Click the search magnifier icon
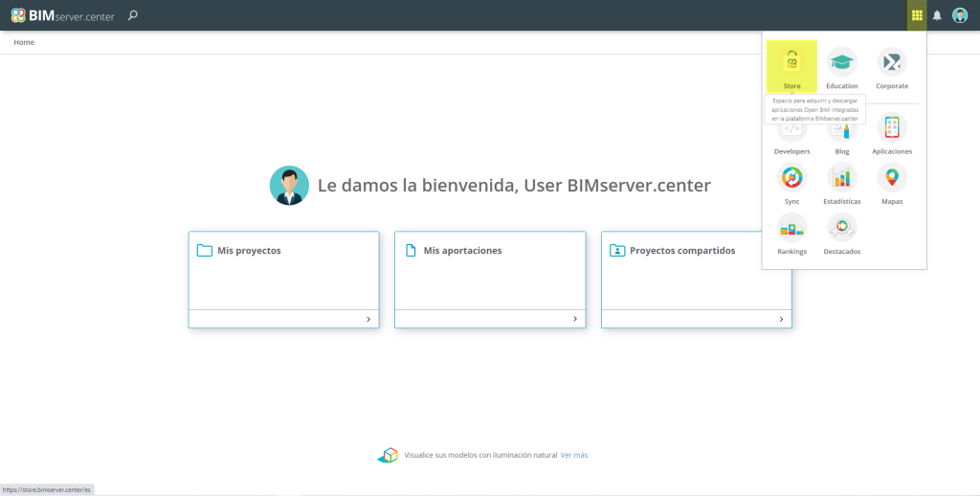980x496 pixels. tap(133, 15)
